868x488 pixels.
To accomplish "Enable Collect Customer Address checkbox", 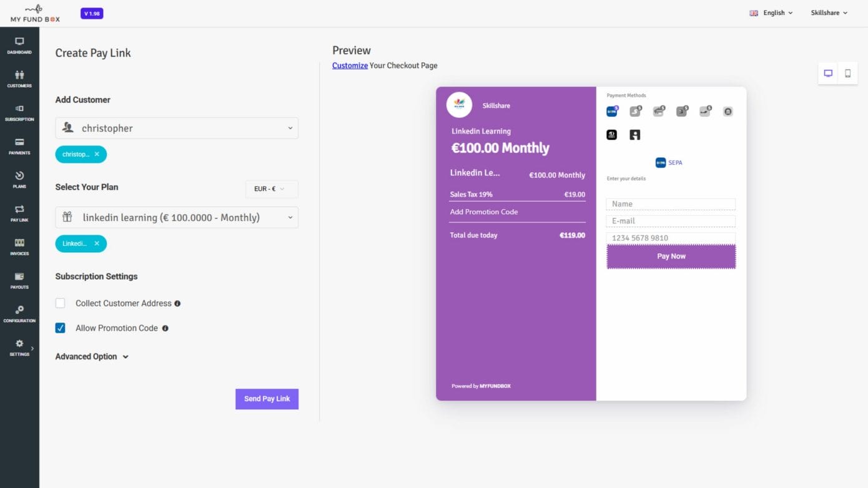I will click(61, 303).
